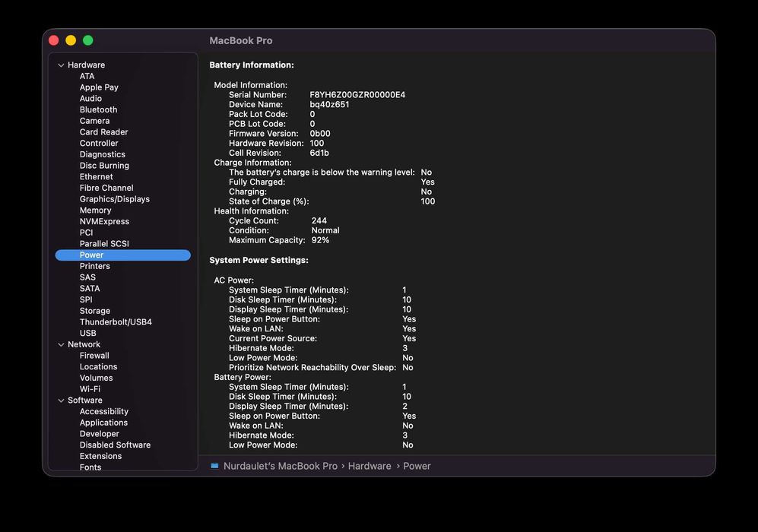Open SPI hardware info
Viewport: 758px width, 532px height.
(x=86, y=299)
